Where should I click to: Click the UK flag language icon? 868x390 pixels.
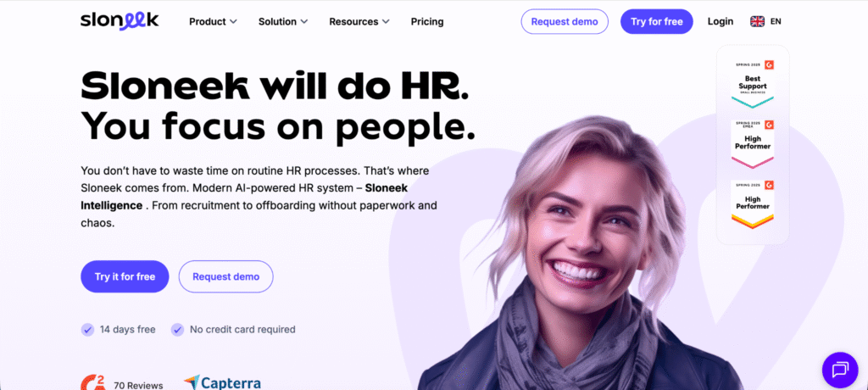pyautogui.click(x=757, y=21)
